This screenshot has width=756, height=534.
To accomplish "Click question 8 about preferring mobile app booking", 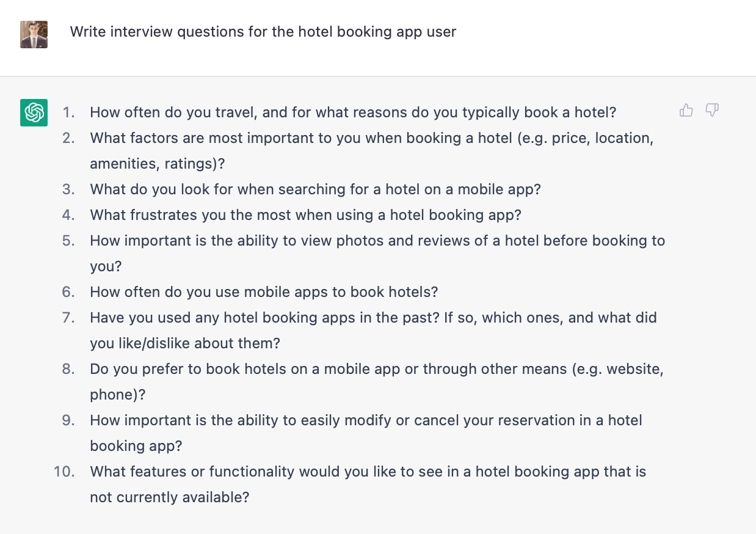I will 376,369.
